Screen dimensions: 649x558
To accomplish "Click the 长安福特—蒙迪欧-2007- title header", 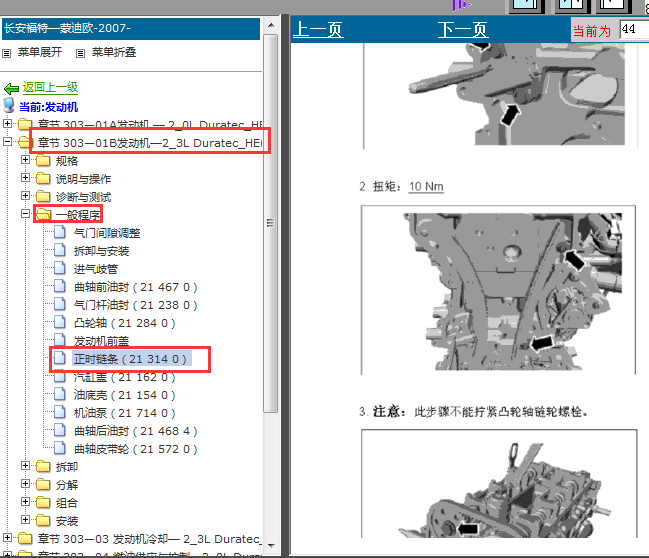I will [131, 29].
